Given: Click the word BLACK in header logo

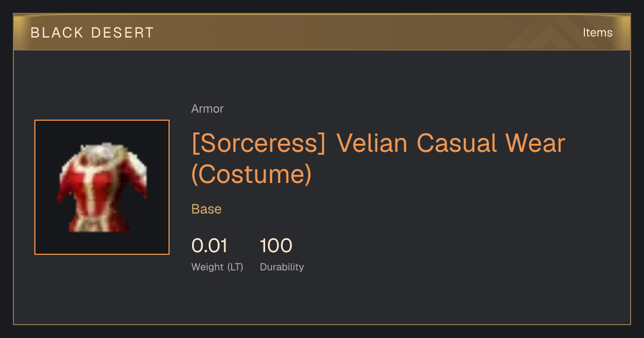Looking at the screenshot, I should [50, 33].
